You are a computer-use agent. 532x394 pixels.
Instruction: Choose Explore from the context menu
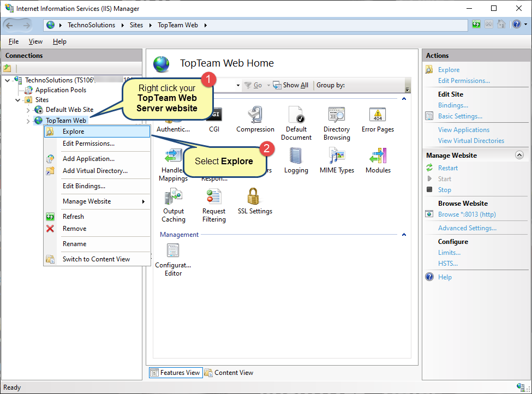[x=97, y=132]
